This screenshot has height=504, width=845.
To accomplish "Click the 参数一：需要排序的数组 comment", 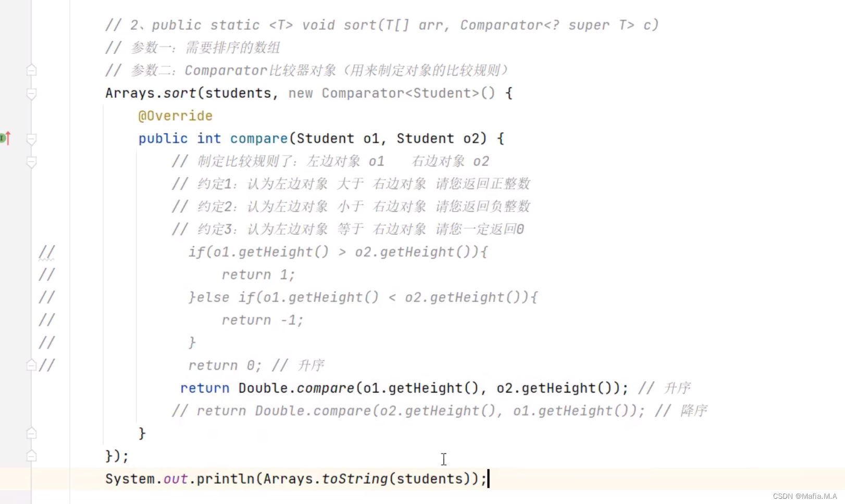I will click(193, 48).
